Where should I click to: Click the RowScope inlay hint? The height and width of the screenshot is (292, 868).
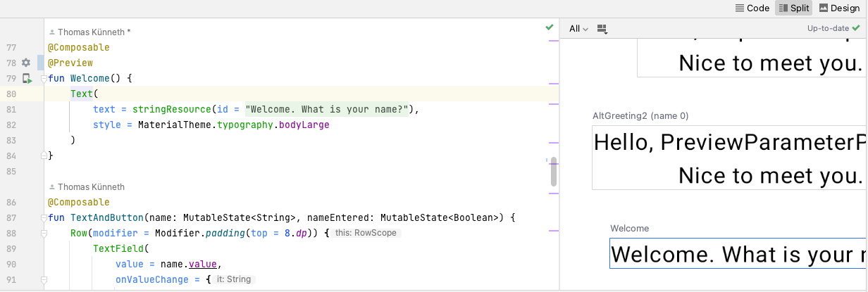click(x=366, y=233)
